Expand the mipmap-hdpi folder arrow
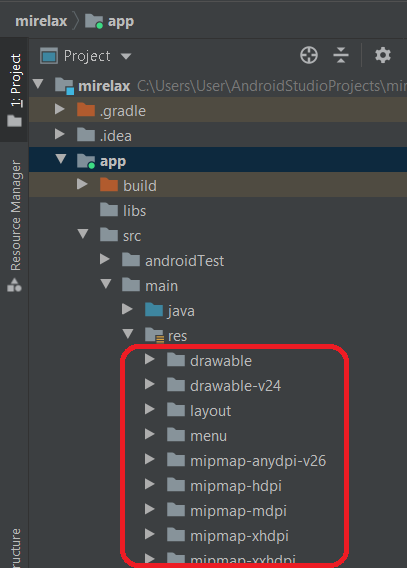 [x=150, y=484]
